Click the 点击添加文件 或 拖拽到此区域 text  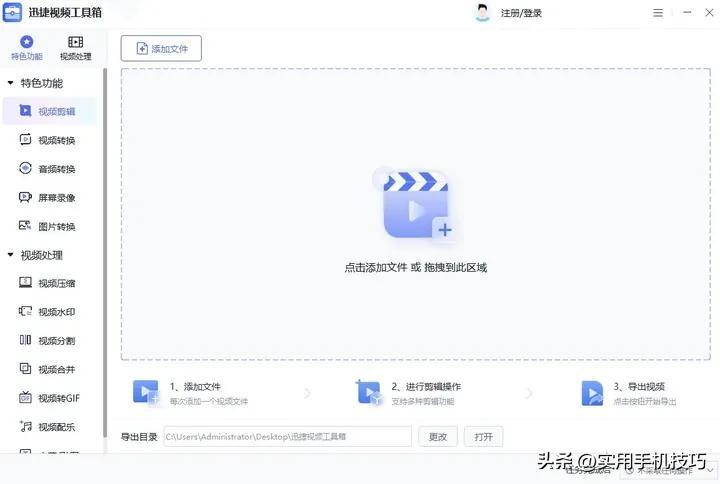click(x=416, y=267)
